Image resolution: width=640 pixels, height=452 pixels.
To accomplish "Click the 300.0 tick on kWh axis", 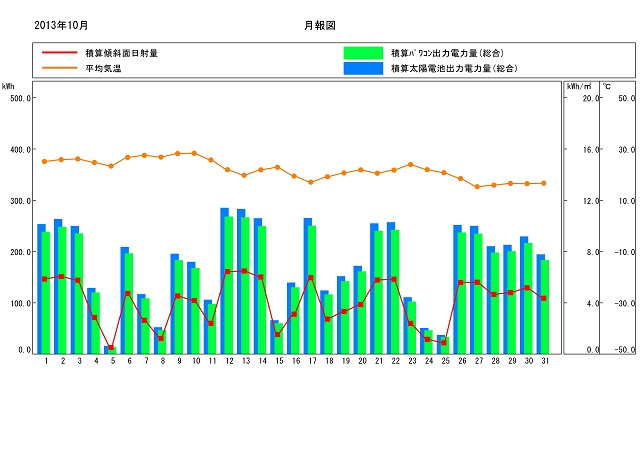I will (20, 200).
